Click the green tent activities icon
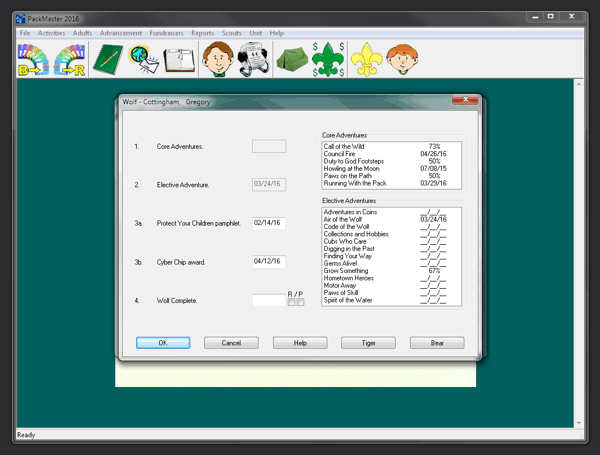Screen dimensions: 600x455 [x=292, y=59]
